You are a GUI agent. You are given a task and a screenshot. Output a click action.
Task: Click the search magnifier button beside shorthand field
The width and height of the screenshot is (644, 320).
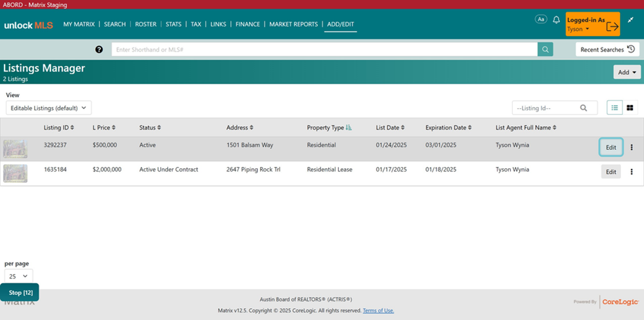pyautogui.click(x=545, y=49)
